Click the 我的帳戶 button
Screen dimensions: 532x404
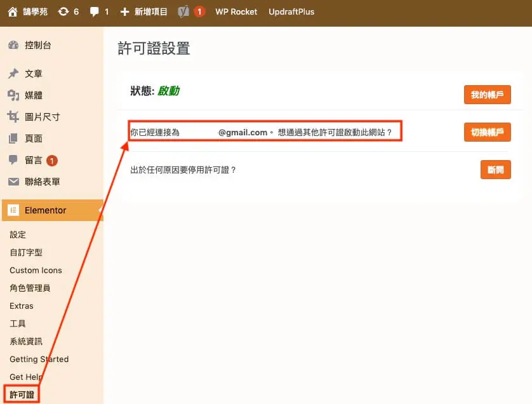click(x=487, y=95)
